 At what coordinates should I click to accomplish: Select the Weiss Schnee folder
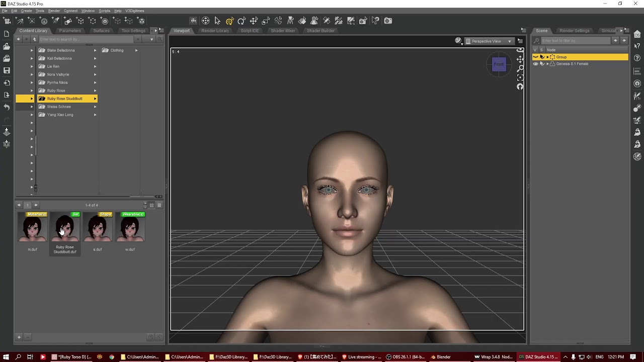[x=59, y=107]
